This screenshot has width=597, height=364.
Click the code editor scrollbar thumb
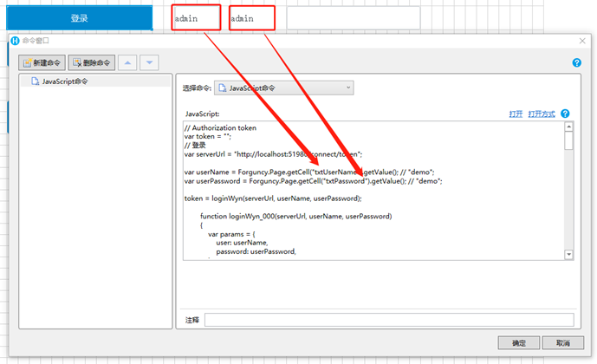tap(568, 141)
